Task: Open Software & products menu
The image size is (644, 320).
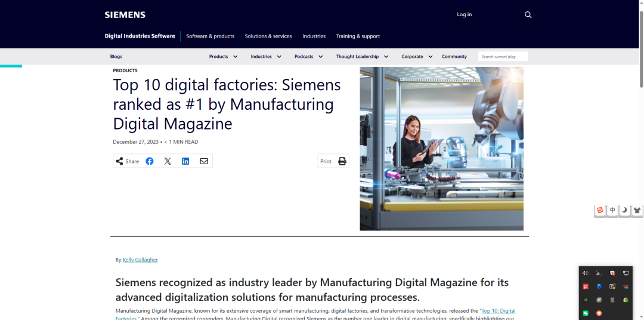Action: tap(210, 36)
